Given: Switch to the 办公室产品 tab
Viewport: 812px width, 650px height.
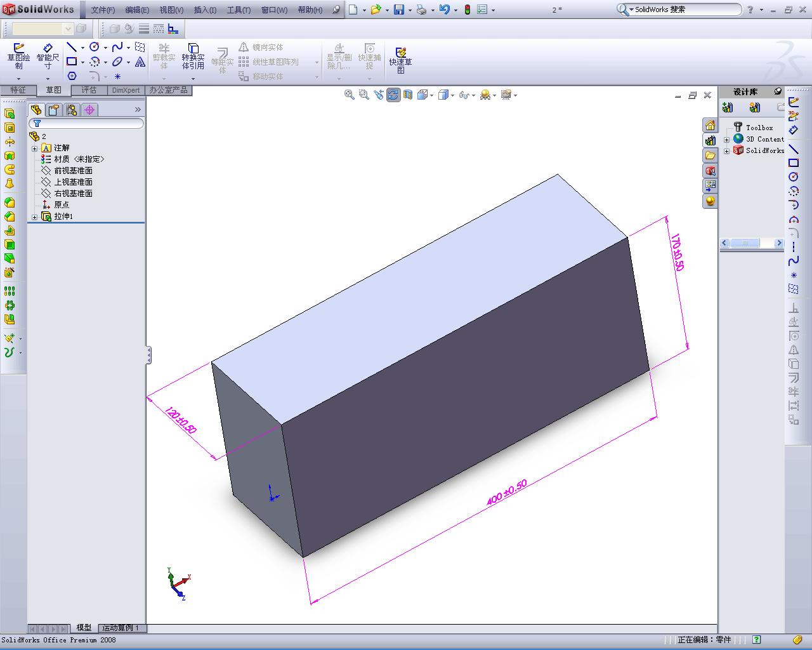Looking at the screenshot, I should click(x=169, y=90).
